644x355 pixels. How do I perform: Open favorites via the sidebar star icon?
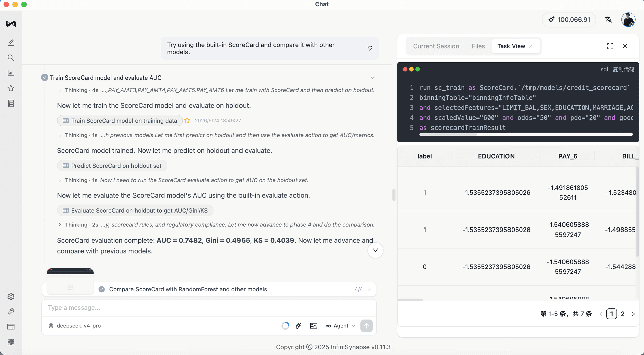pyautogui.click(x=11, y=88)
